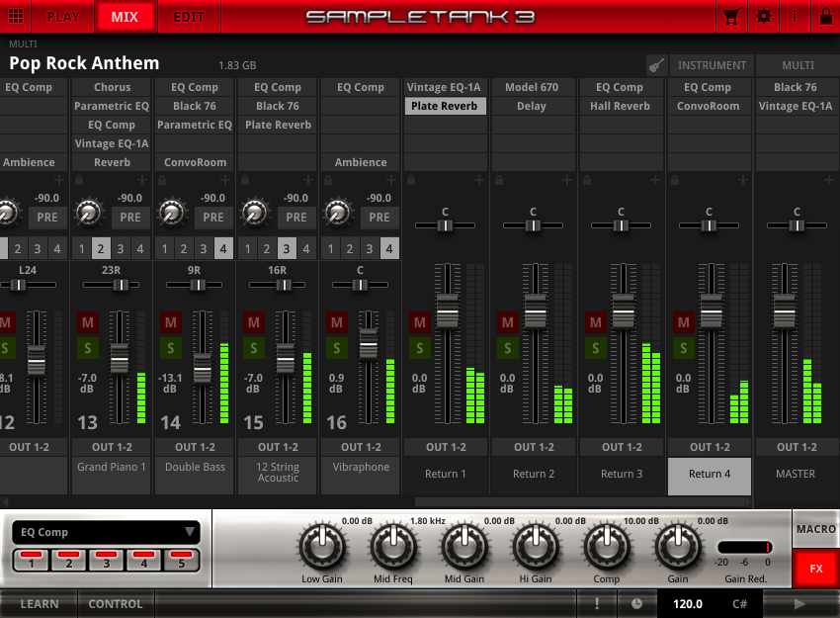The height and width of the screenshot is (618, 840).
Task: Switch to the EDIT tab
Action: point(189,17)
